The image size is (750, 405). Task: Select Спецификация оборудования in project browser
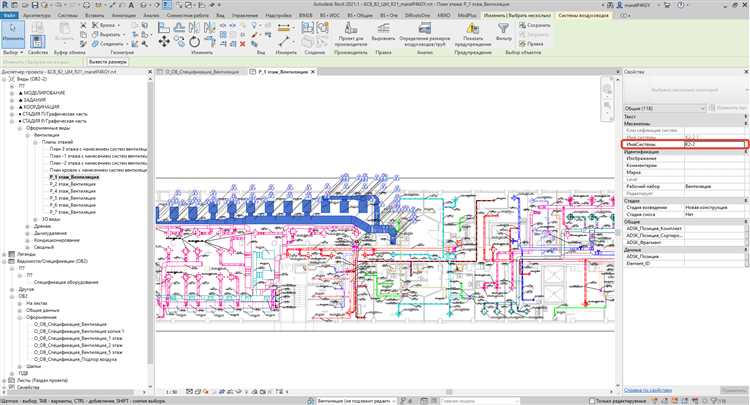[x=66, y=282]
